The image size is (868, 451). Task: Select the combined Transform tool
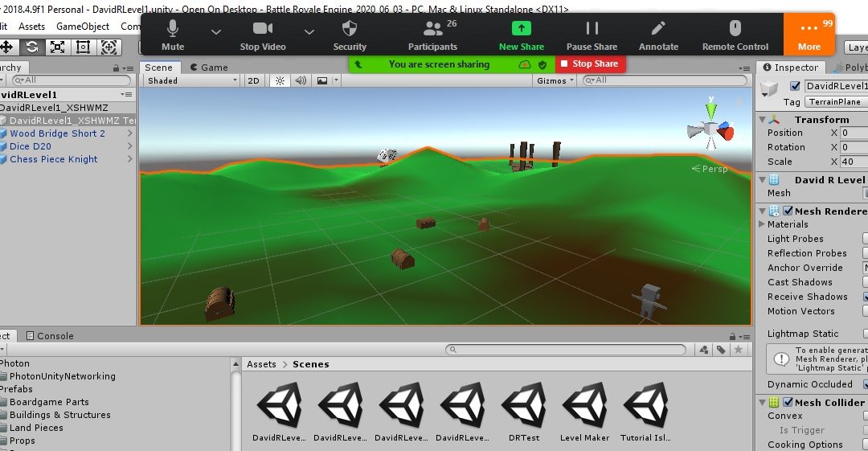click(x=108, y=47)
